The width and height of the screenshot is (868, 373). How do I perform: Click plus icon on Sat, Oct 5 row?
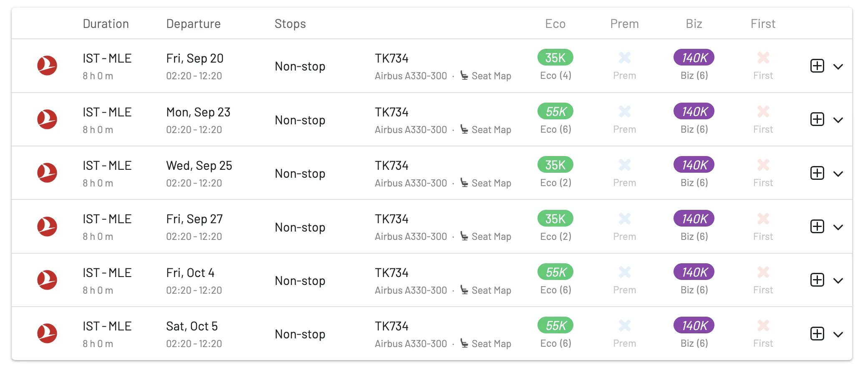(817, 334)
